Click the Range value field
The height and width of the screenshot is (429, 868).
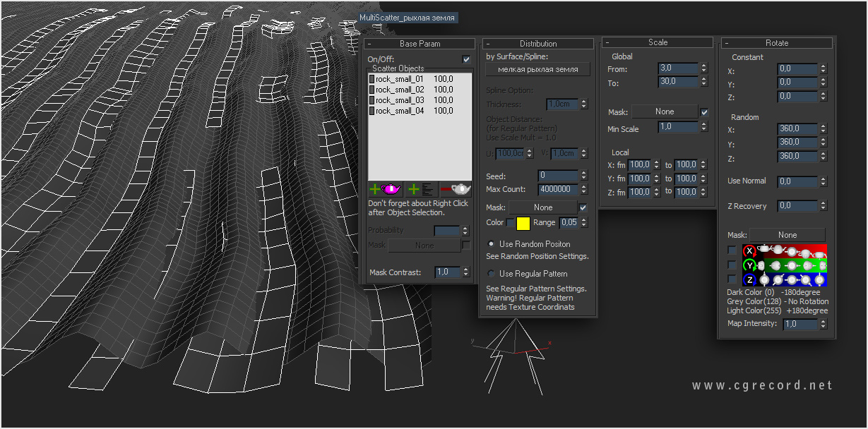click(569, 223)
